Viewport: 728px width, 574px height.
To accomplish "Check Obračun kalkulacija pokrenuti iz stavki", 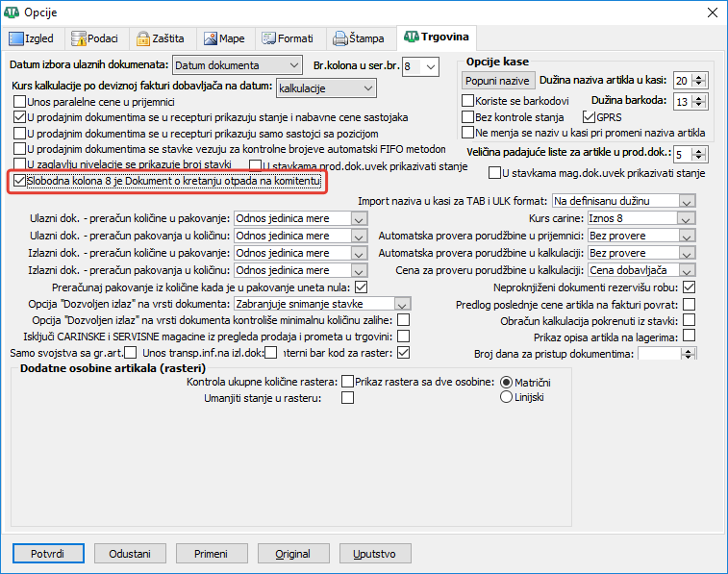I will [690, 320].
